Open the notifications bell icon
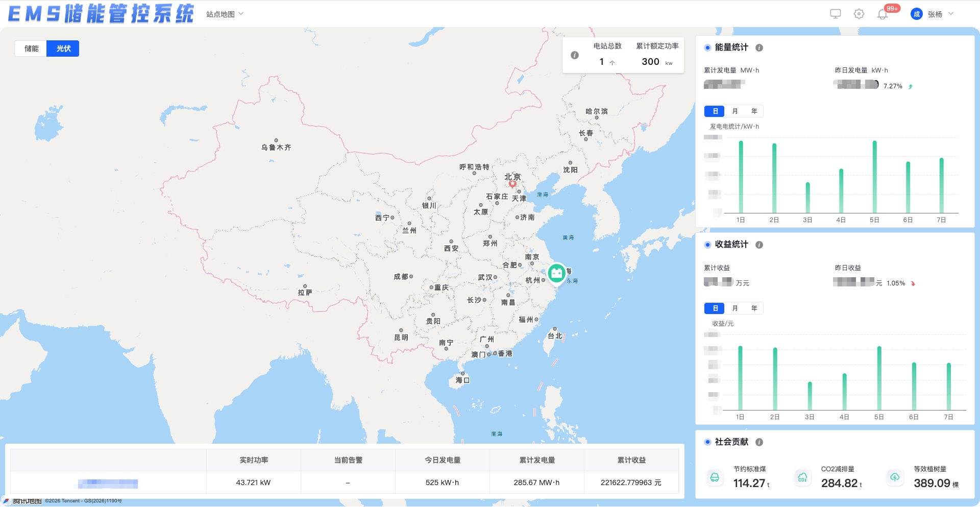Viewport: 980px width, 507px height. coord(883,14)
